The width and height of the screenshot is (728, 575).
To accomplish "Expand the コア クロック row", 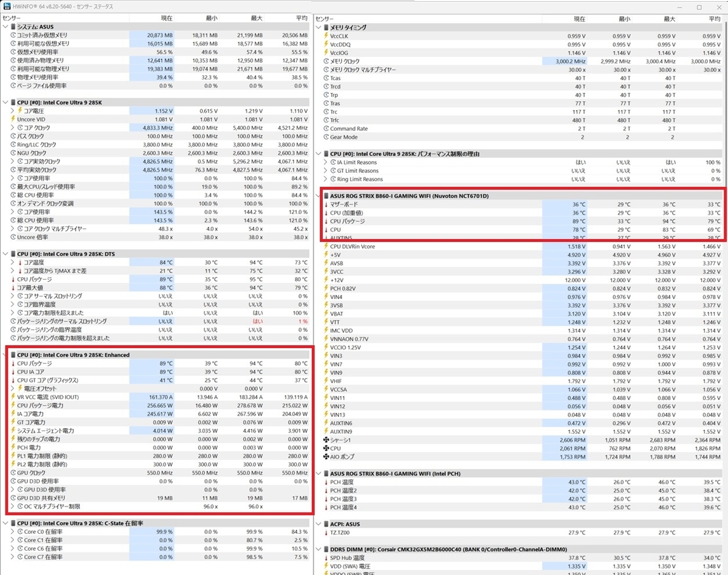I will click(12, 128).
